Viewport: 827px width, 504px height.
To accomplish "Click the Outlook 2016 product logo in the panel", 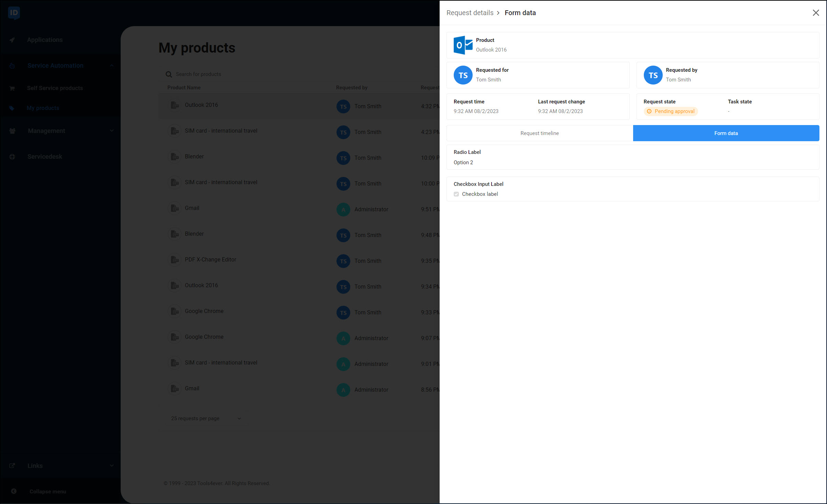I will click(463, 45).
